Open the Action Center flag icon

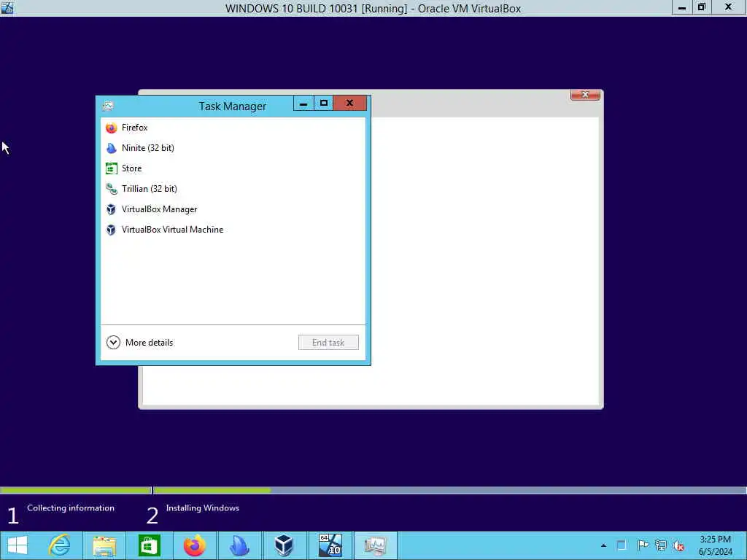[x=642, y=545]
